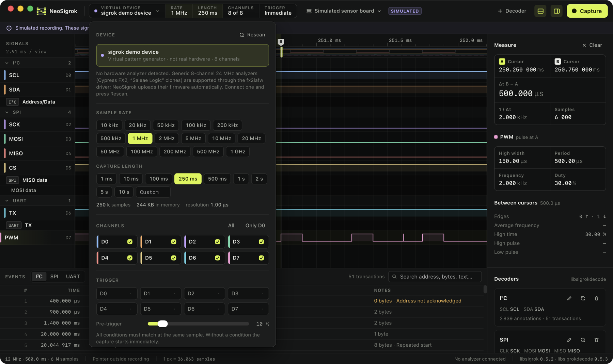Select the 2 MHz sample rate
This screenshot has width=613, height=364.
167,138
